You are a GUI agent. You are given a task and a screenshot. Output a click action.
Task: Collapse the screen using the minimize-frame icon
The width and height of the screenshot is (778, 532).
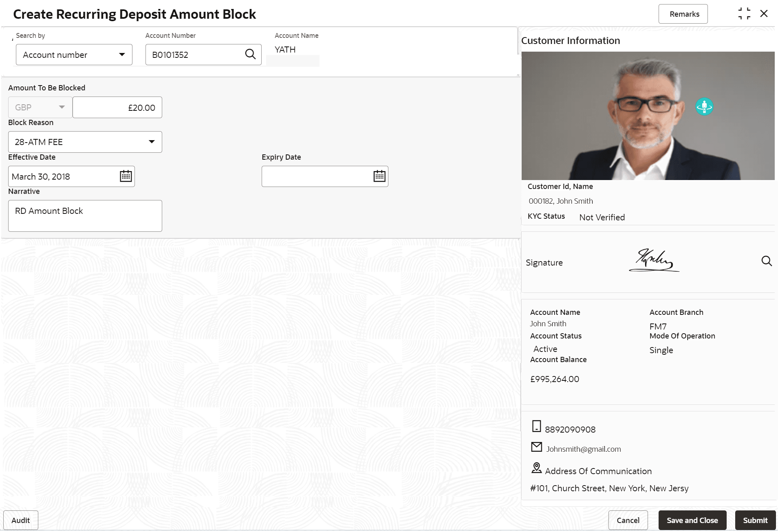coord(744,13)
